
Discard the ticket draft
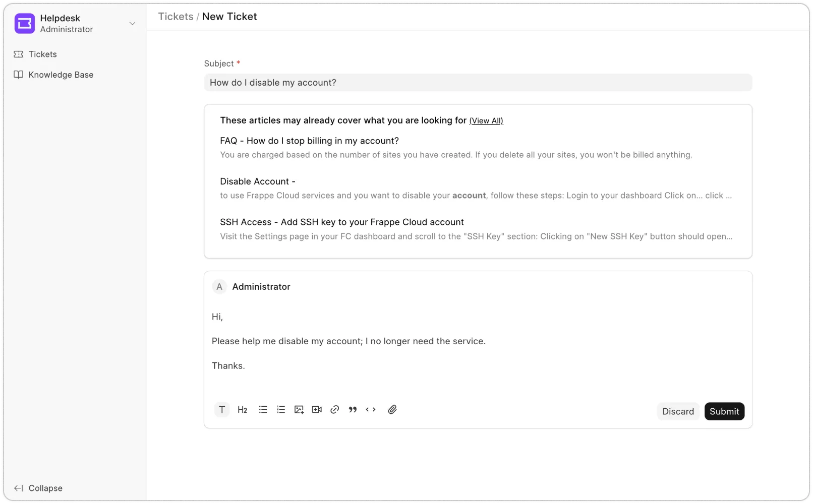click(678, 411)
